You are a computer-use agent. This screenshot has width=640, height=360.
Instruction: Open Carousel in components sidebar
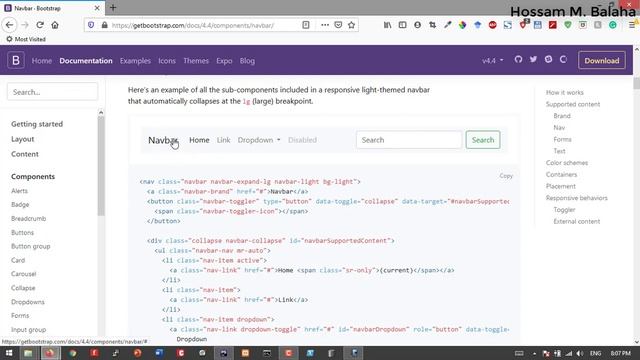tap(24, 274)
